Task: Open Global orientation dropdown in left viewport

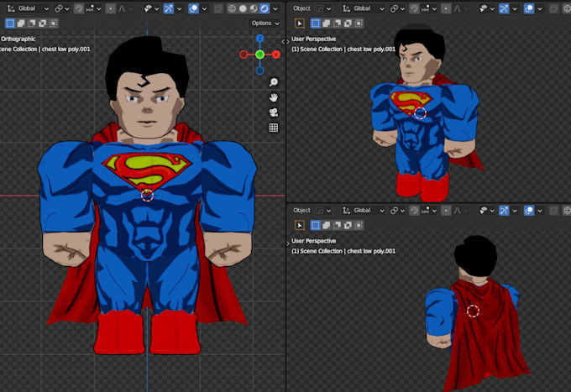Action: click(29, 8)
